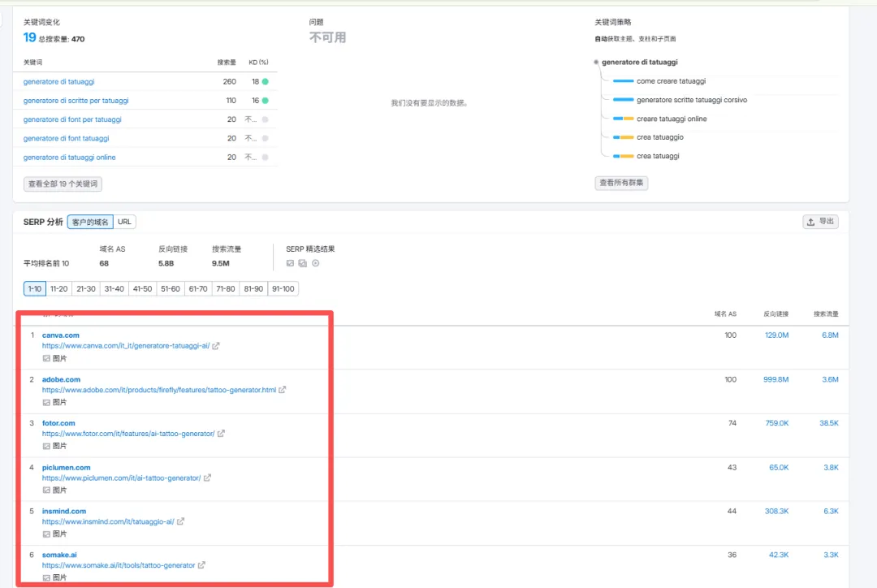Click the image SERP feature icon under piclumen.com
This screenshot has width=877, height=588.
46,490
